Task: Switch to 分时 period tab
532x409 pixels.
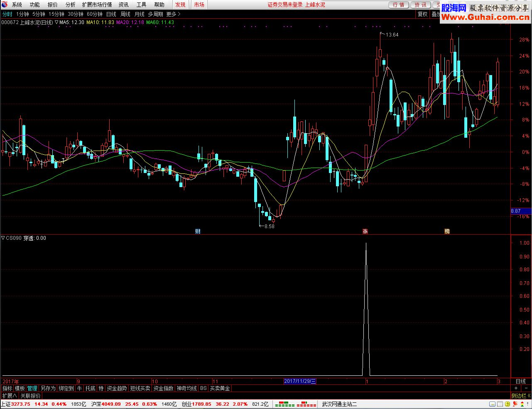Action: (7, 14)
